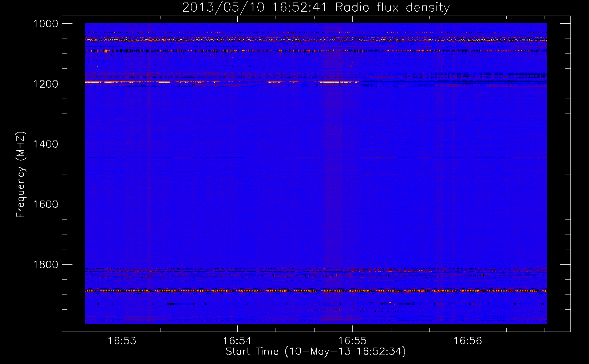This screenshot has width=589, height=364.
Task: Click the 1400 frequency tick label
Action: point(46,144)
